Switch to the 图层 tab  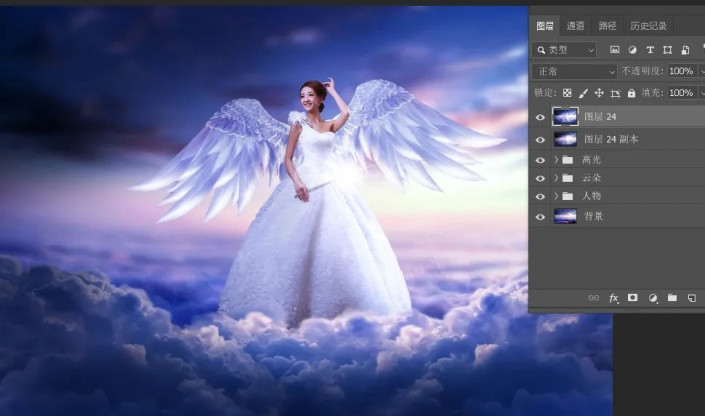[x=545, y=26]
